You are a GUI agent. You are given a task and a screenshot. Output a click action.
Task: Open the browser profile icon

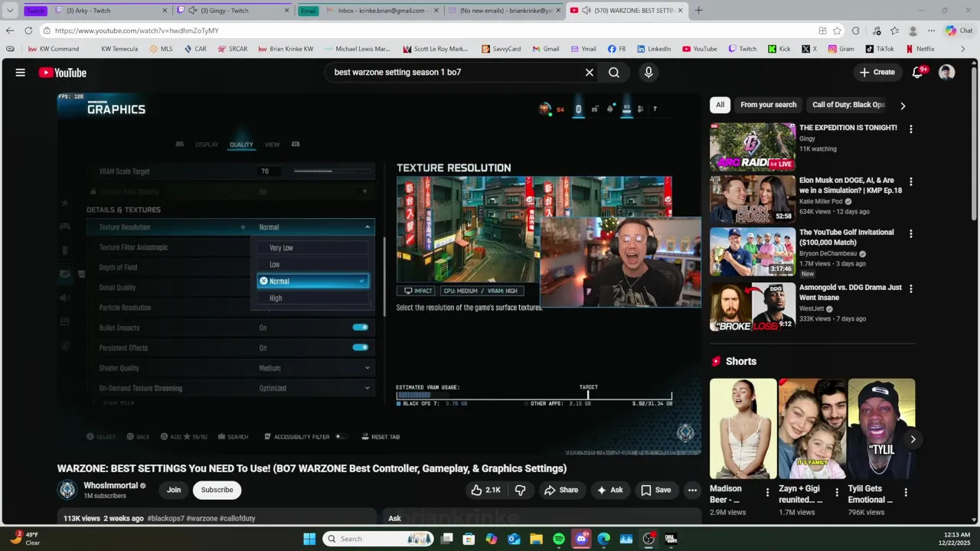click(x=913, y=31)
